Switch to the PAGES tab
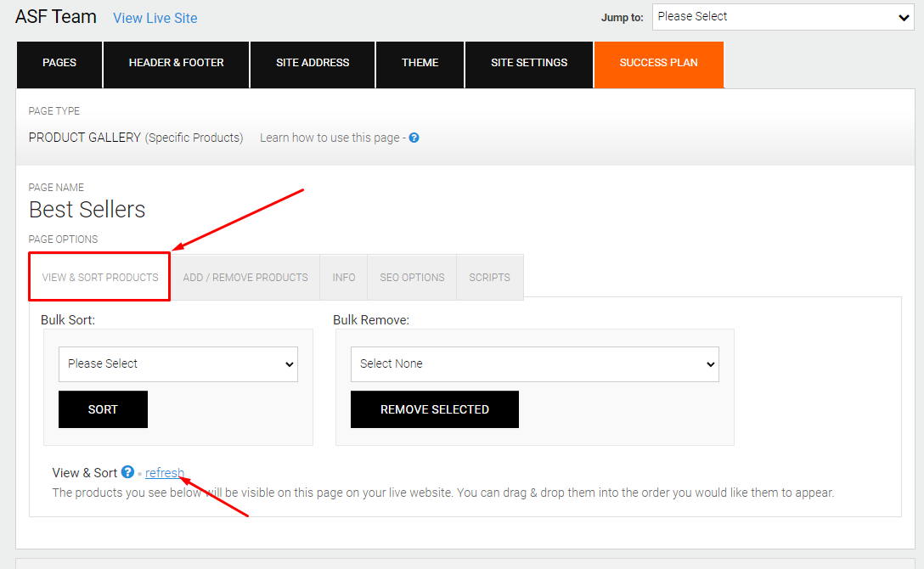The width and height of the screenshot is (924, 569). click(x=59, y=65)
